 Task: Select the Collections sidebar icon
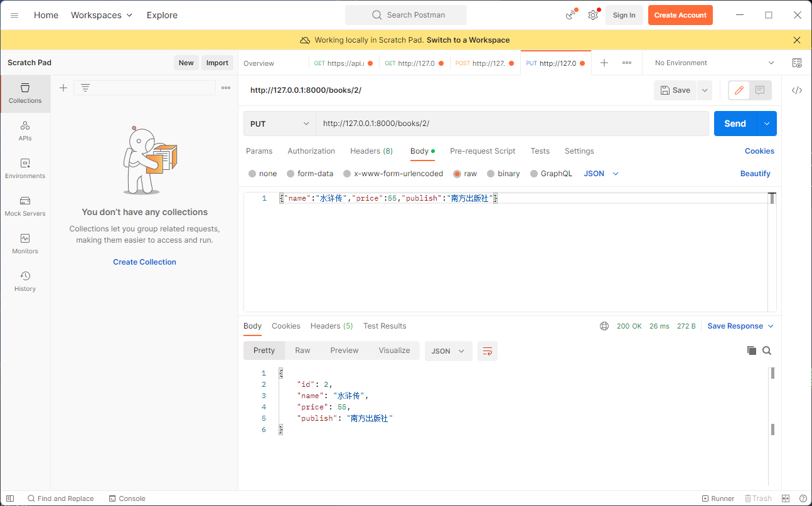25,93
